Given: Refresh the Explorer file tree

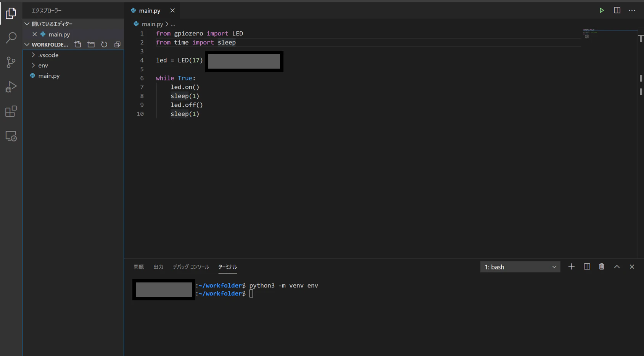Looking at the screenshot, I should 104,45.
